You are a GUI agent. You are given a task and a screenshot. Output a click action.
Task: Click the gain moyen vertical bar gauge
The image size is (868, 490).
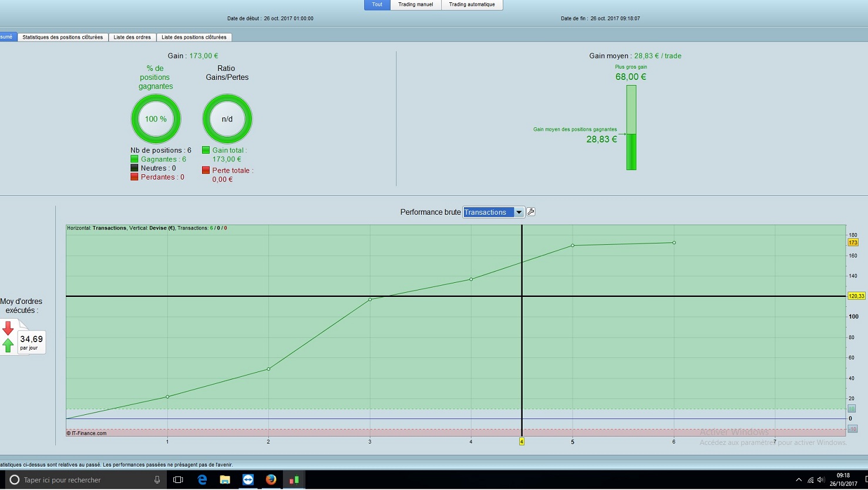[631, 128]
